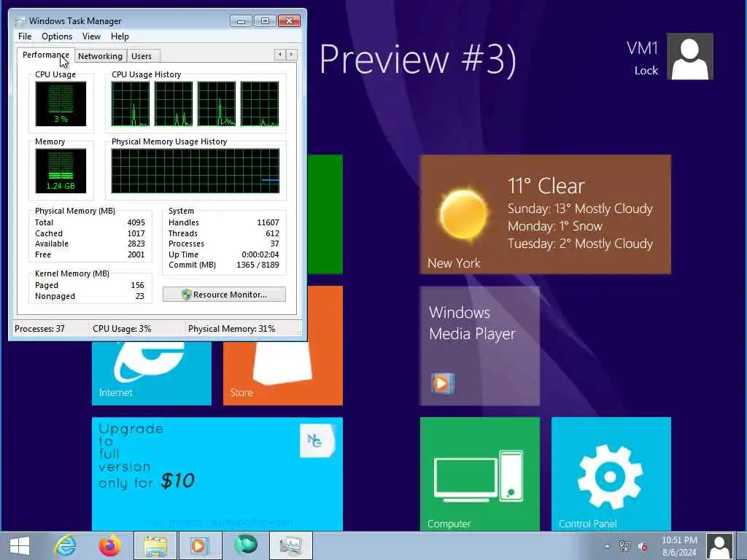Click the Task Manager taskbar button
This screenshot has width=747, height=560.
pyautogui.click(x=290, y=545)
